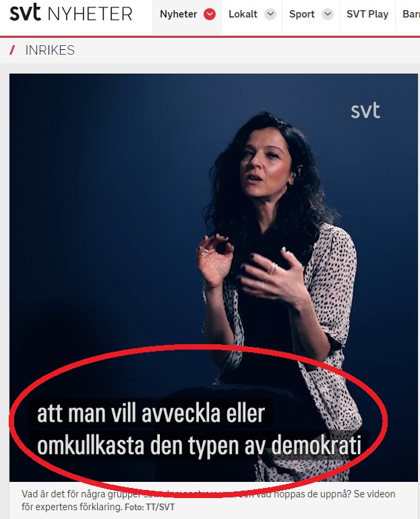Expand the Lokalt dropdown chevron
420x519 pixels.
pyautogui.click(x=270, y=14)
